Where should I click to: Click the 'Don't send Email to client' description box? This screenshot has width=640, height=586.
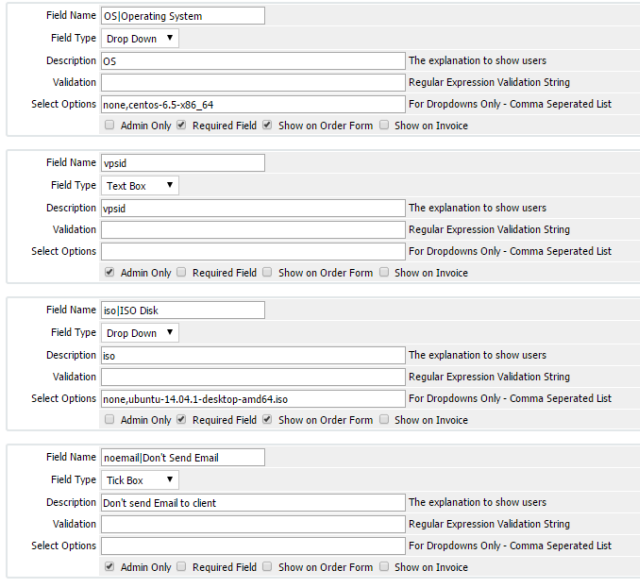tap(253, 502)
